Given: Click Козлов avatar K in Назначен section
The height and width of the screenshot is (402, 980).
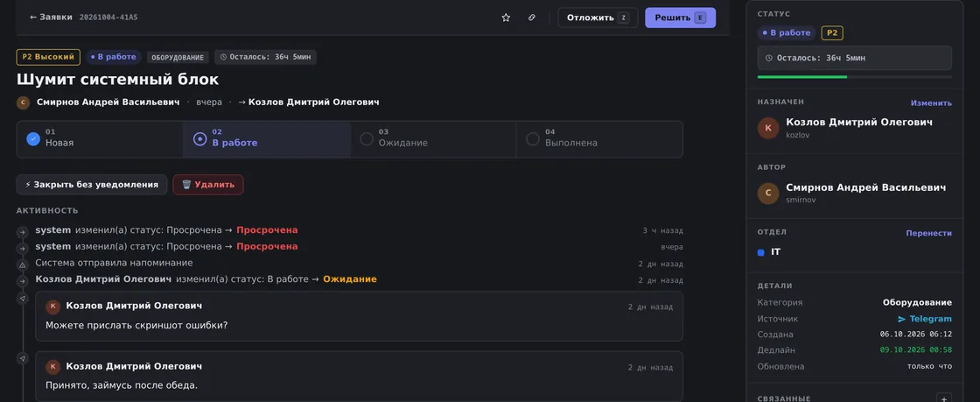Looking at the screenshot, I should pyautogui.click(x=768, y=128).
